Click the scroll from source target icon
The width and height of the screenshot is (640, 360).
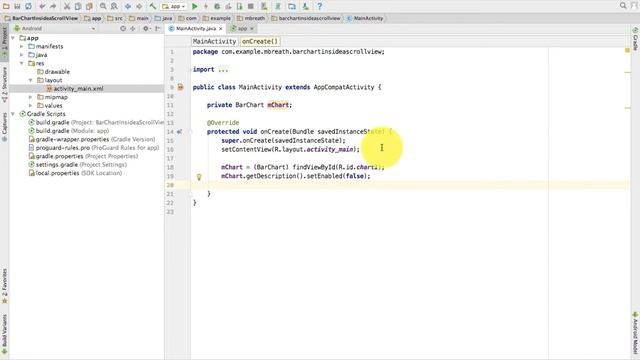pos(123,29)
